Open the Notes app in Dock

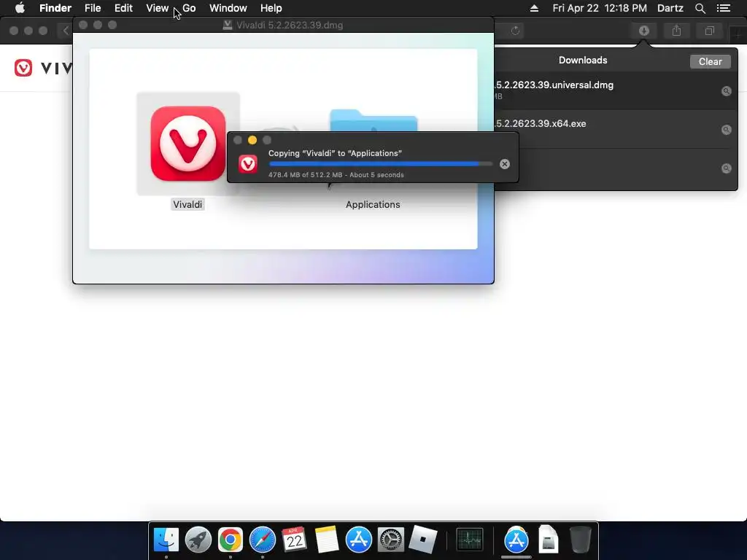coord(326,540)
